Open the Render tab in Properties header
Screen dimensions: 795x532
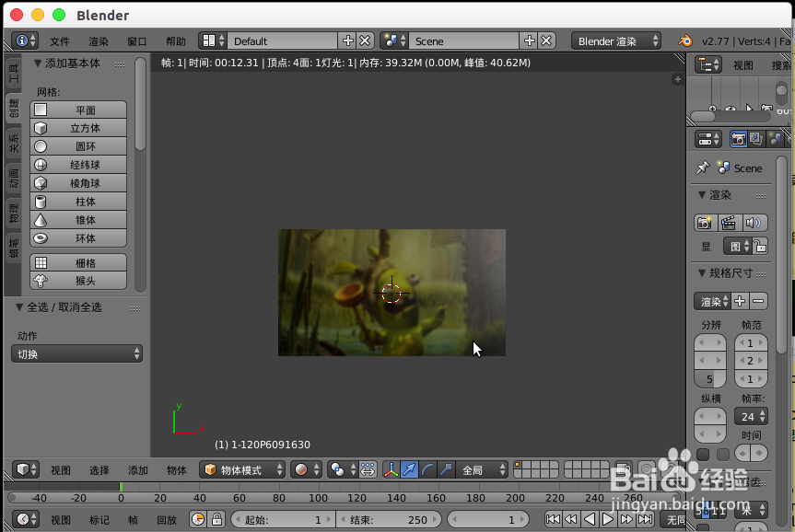click(738, 139)
